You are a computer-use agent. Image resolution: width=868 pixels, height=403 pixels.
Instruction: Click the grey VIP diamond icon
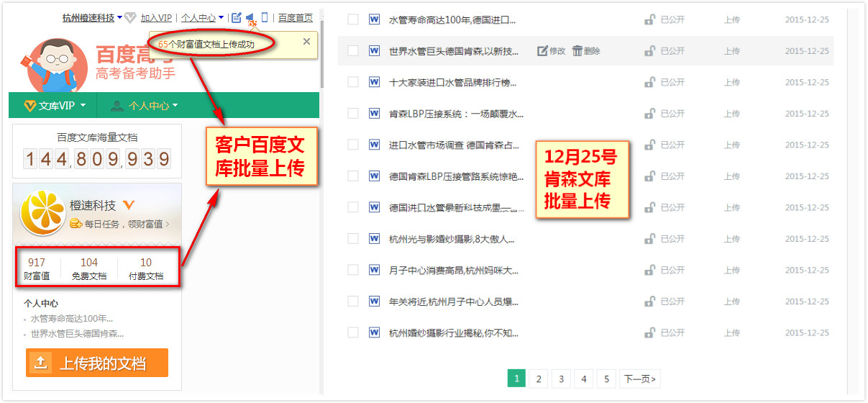pyautogui.click(x=130, y=18)
